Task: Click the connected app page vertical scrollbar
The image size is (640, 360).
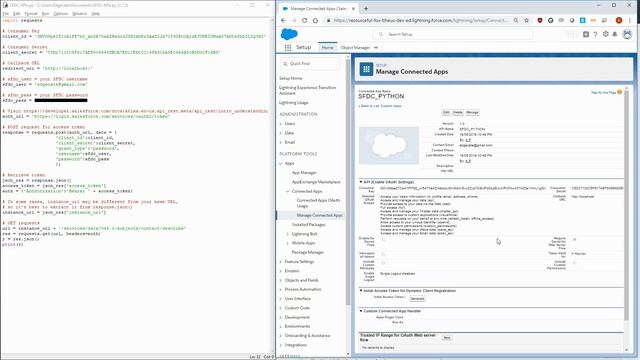Action: [627, 204]
